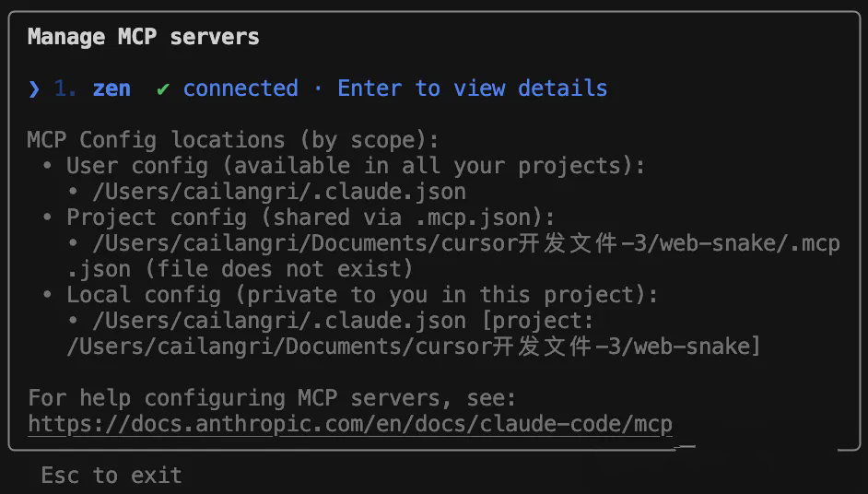Click the cursor开发文件-3/web-snake] local path line
The image size is (868, 494).
point(414,347)
